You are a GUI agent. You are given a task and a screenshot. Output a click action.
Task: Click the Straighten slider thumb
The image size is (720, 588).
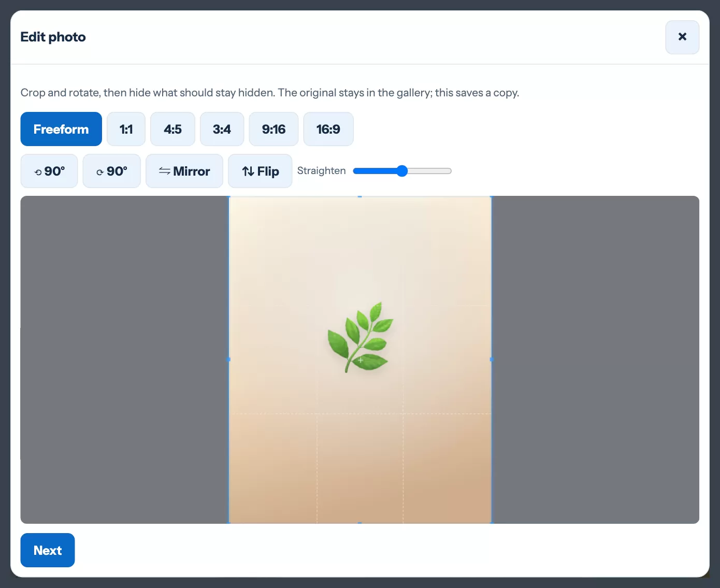pyautogui.click(x=402, y=171)
